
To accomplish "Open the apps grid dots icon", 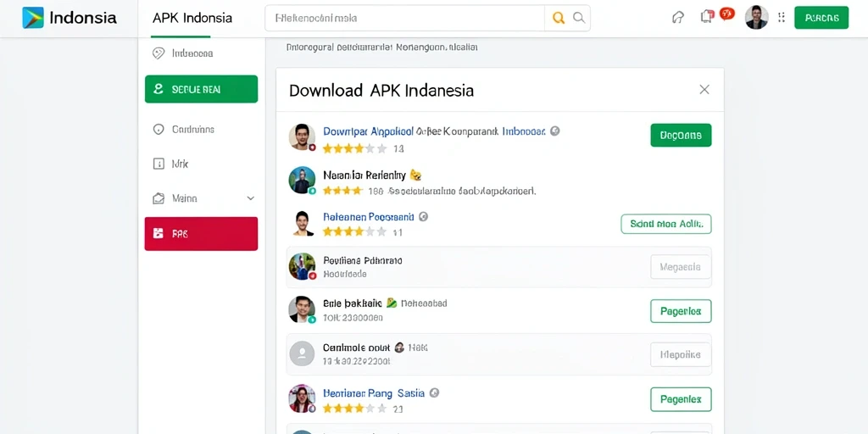I will pos(781,17).
